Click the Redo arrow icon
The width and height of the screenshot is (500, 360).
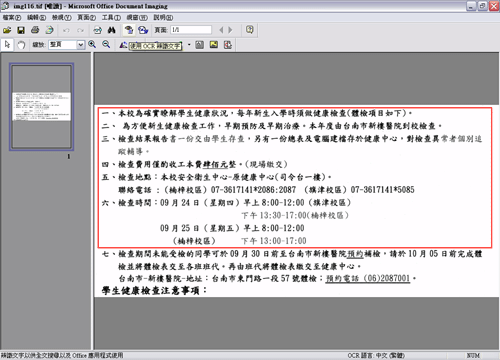[x=80, y=30]
